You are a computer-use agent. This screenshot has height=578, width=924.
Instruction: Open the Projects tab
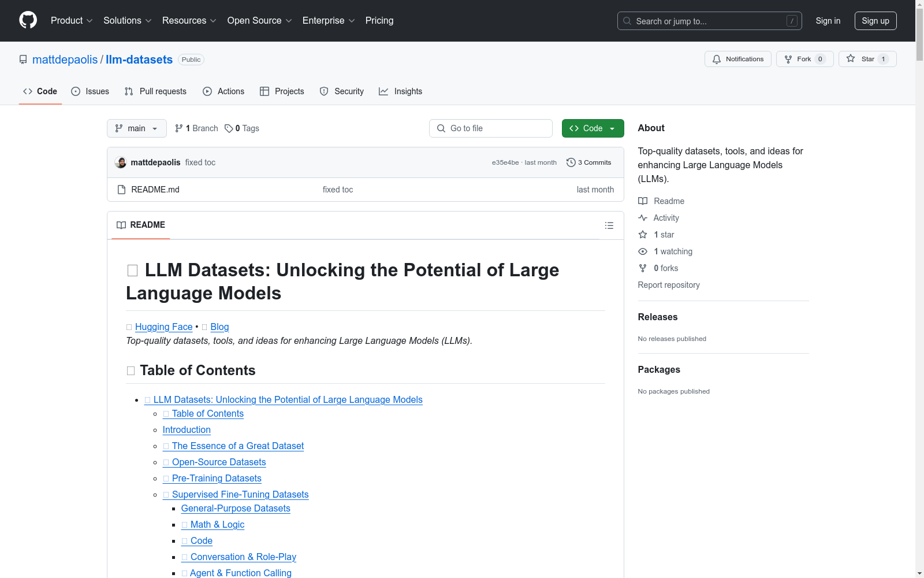pyautogui.click(x=282, y=91)
